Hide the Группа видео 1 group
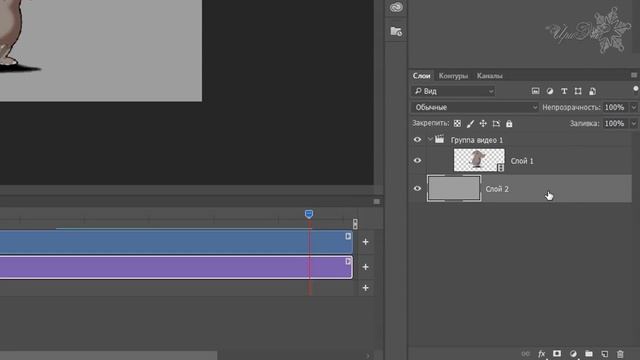Screen dimensions: 640x360 coord(417,140)
